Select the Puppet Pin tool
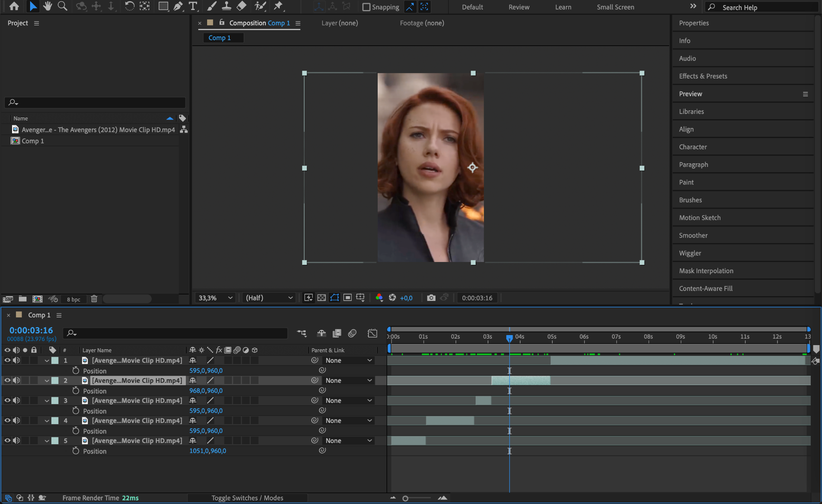 click(x=278, y=6)
